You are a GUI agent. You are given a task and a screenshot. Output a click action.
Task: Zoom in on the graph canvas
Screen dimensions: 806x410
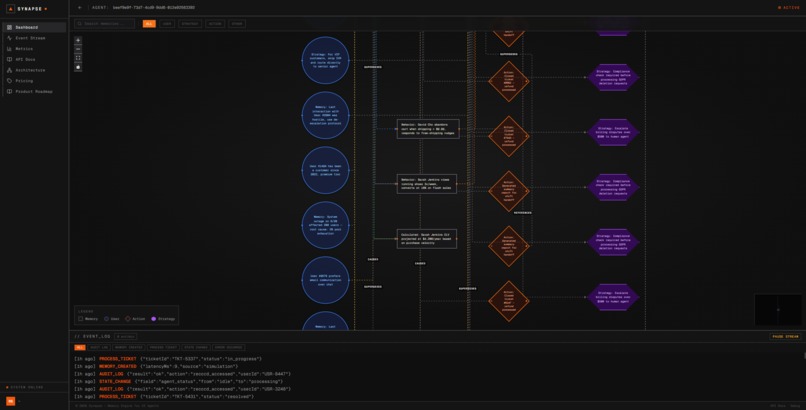tap(78, 40)
